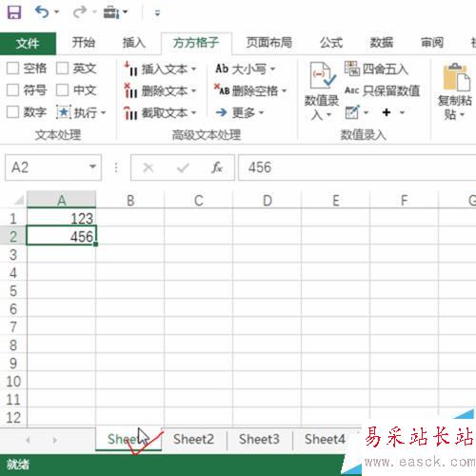Click the edit-pencil icon below 只保留数值
Image resolution: width=476 pixels, height=476 pixels.
click(x=352, y=112)
